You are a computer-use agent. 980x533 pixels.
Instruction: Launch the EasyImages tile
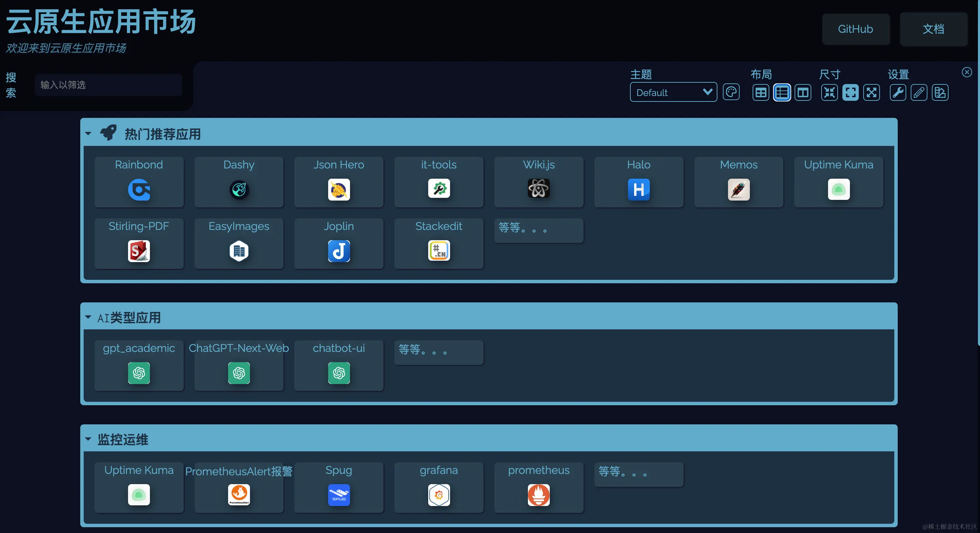click(x=239, y=244)
